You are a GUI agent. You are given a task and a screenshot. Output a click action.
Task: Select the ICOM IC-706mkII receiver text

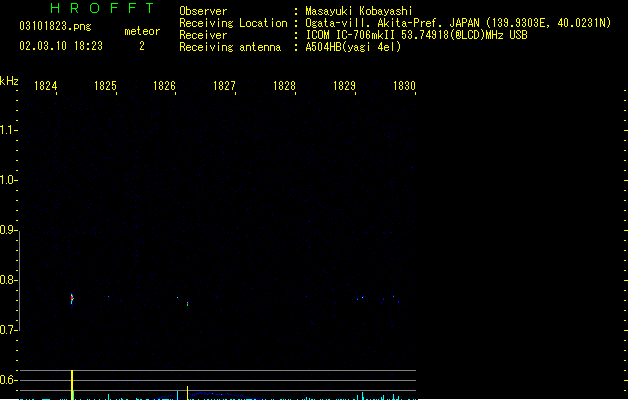416,35
